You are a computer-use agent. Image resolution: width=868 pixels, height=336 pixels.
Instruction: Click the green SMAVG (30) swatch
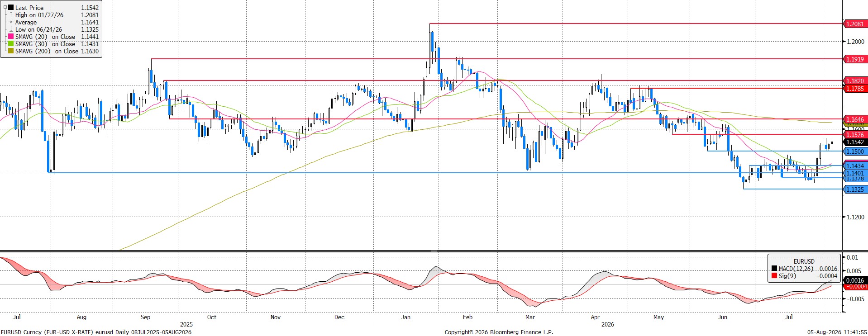[x=11, y=44]
